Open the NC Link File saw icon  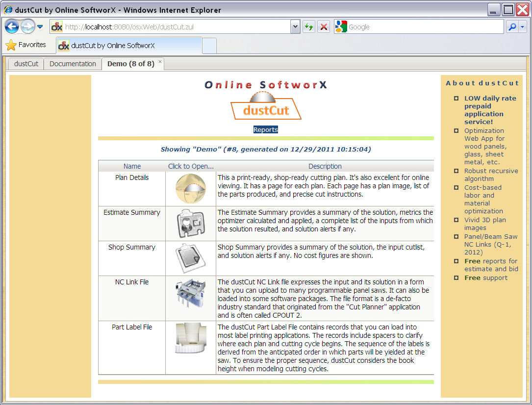click(191, 293)
